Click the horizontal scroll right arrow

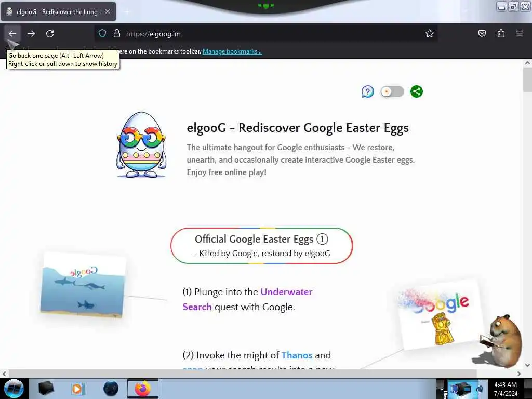click(519, 374)
